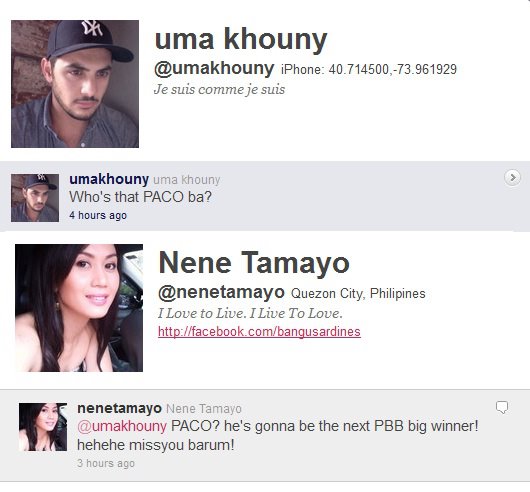Open uma khouny's large profile photo
This screenshot has width=530, height=492.
point(75,84)
